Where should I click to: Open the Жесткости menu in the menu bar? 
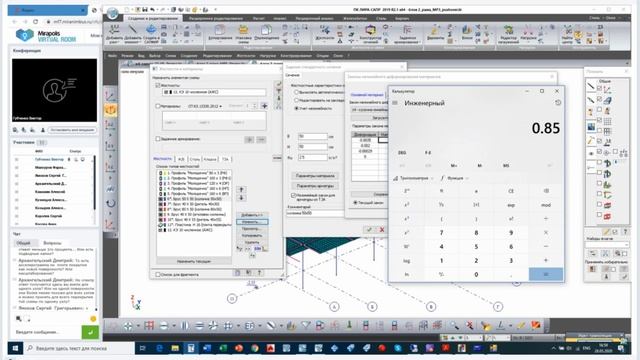pos(246,56)
